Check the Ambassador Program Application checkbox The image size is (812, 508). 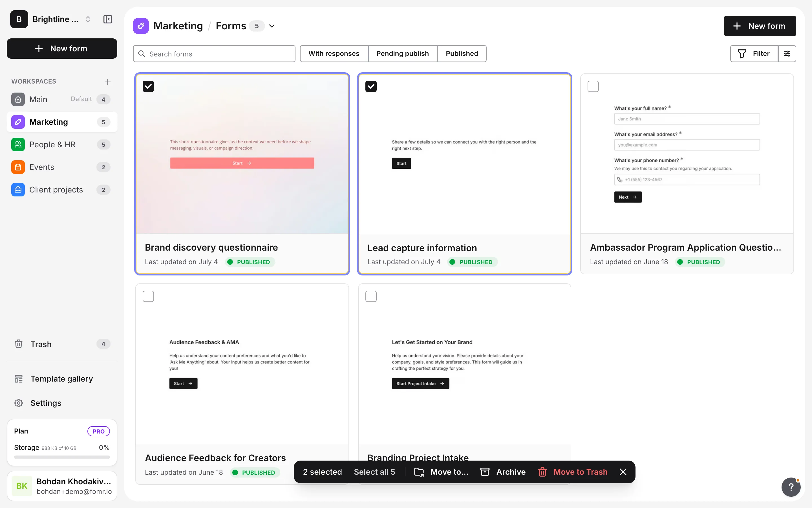point(593,86)
